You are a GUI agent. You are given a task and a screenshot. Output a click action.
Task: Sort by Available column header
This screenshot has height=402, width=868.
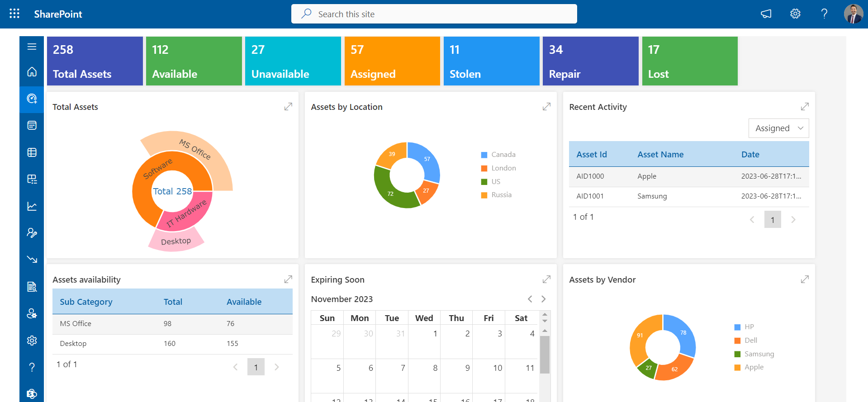tap(244, 302)
